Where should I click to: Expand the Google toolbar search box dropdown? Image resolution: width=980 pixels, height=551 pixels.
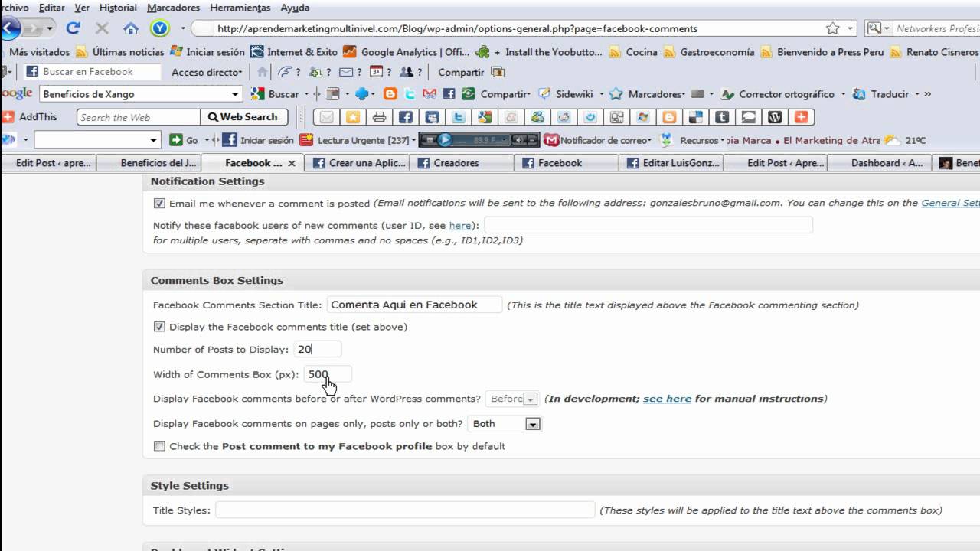[235, 94]
